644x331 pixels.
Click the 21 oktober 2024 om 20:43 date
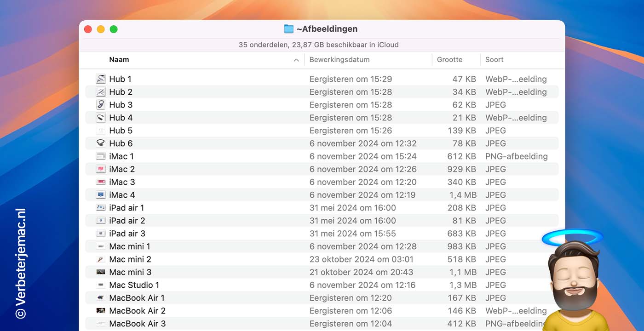point(362,272)
